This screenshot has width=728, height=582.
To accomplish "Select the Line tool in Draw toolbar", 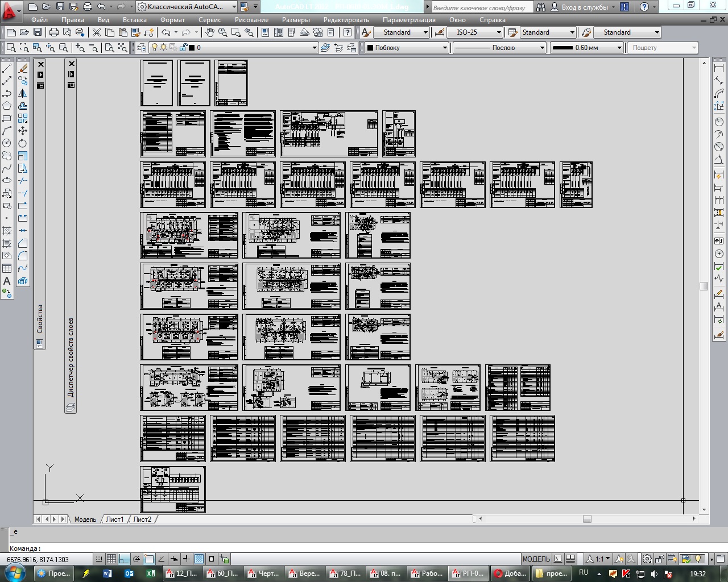I will (7, 69).
